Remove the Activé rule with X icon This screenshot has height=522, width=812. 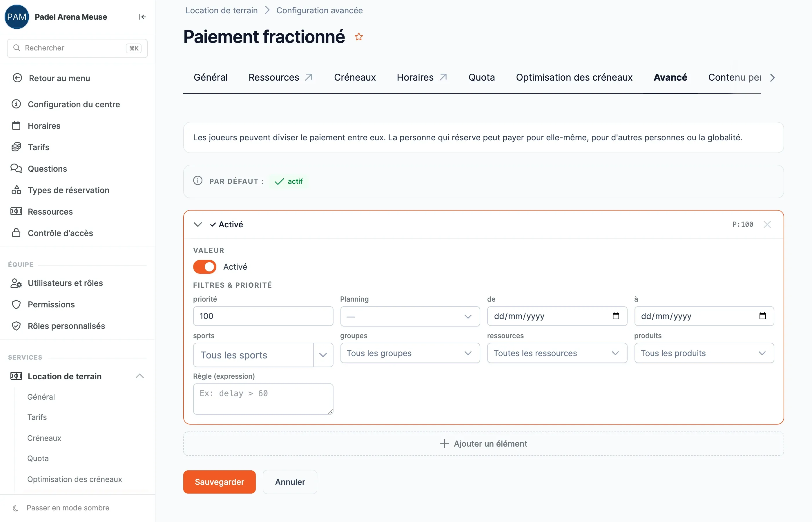(x=767, y=224)
